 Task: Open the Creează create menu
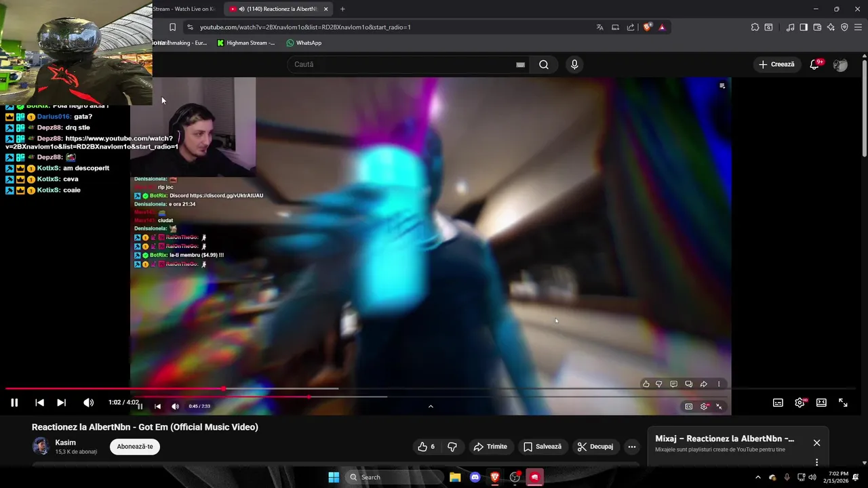coord(776,64)
